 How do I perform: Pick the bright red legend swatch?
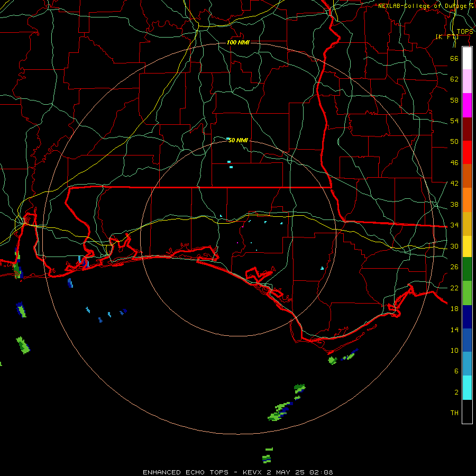pyautogui.click(x=467, y=152)
